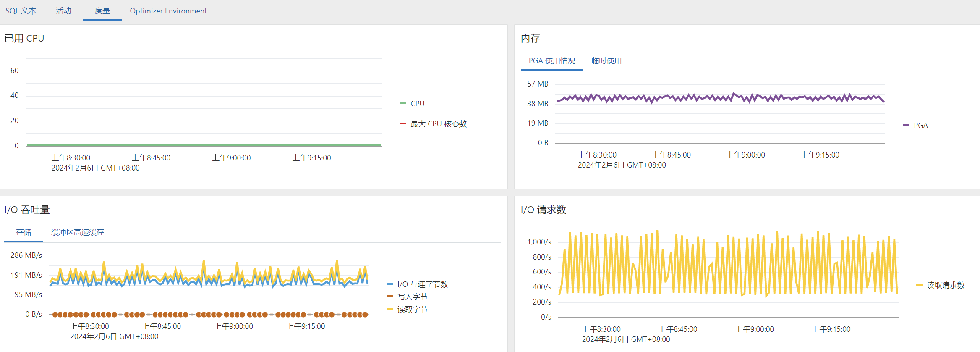This screenshot has width=980, height=352.
Task: Click the 1,000/s axis label
Action: point(539,242)
